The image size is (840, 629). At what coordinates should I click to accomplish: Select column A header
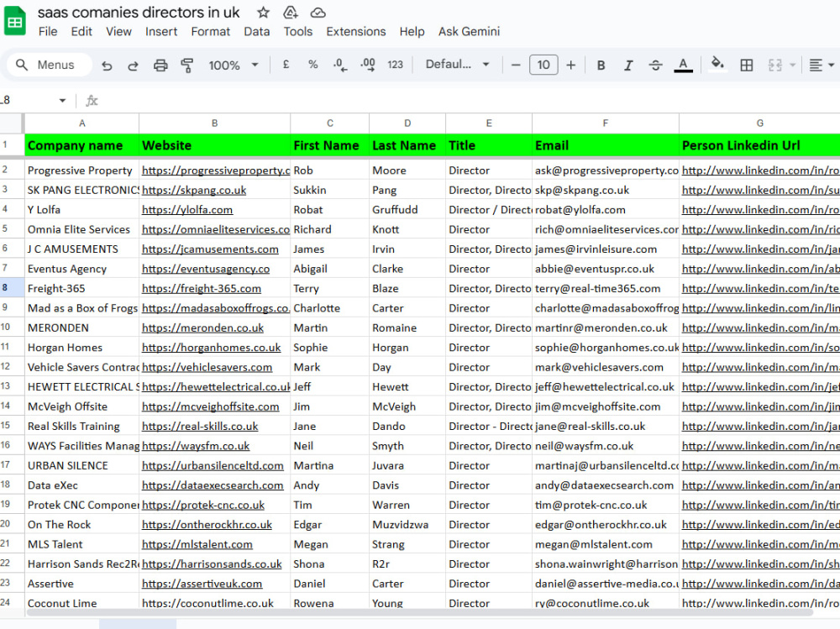(82, 123)
